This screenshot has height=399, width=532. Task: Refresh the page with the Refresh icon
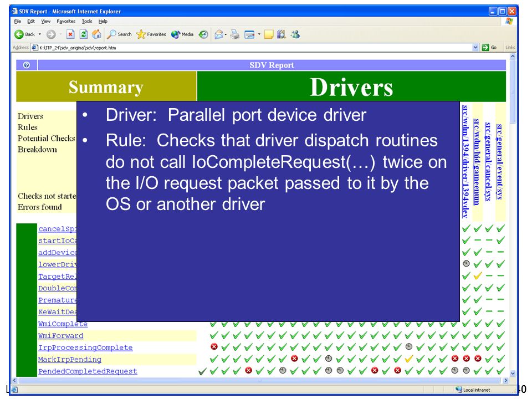(84, 34)
